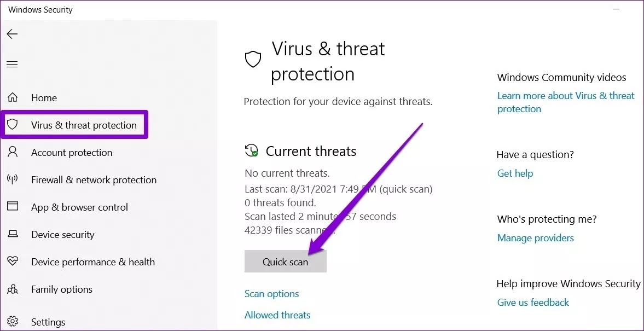Click the Firewall & network antenna icon
The width and height of the screenshot is (644, 331).
click(x=13, y=179)
